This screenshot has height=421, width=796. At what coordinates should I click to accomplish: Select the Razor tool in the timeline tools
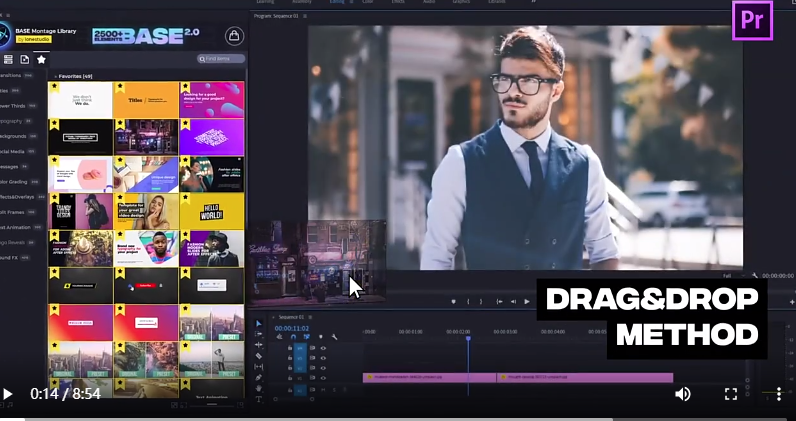(x=258, y=356)
